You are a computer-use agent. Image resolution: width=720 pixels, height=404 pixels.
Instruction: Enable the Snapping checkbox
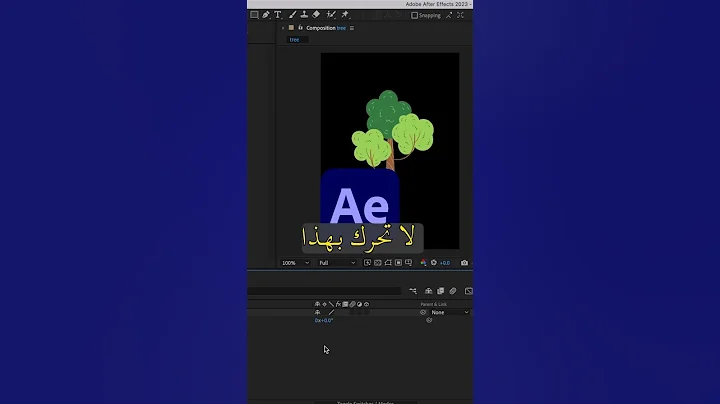pos(414,15)
